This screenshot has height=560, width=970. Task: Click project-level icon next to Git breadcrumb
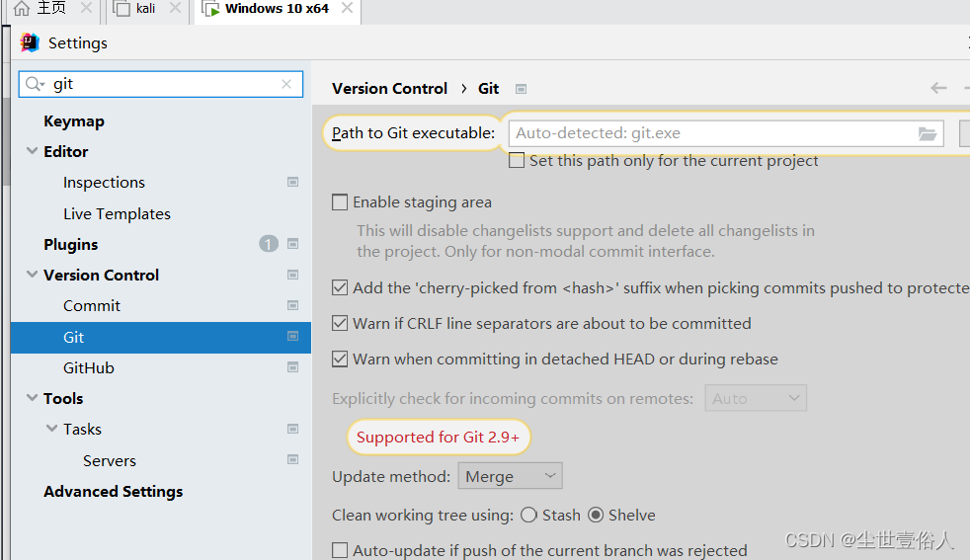[521, 89]
